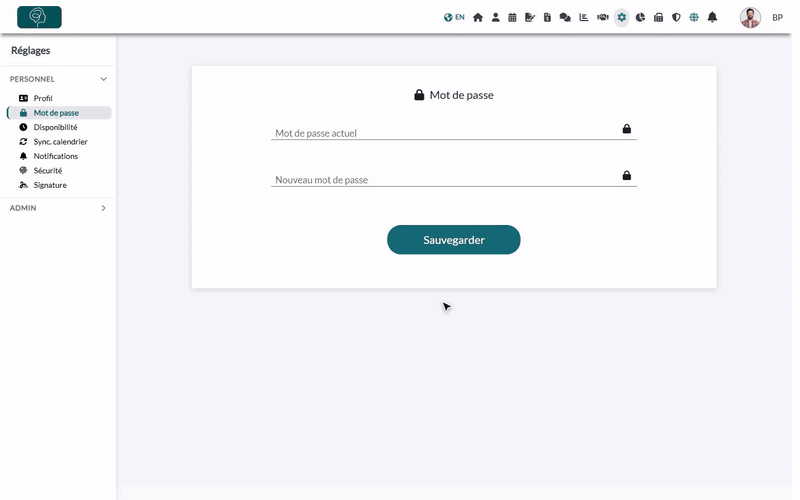Image resolution: width=800 pixels, height=500 pixels.
Task: Go to the home icon
Action: tap(478, 17)
